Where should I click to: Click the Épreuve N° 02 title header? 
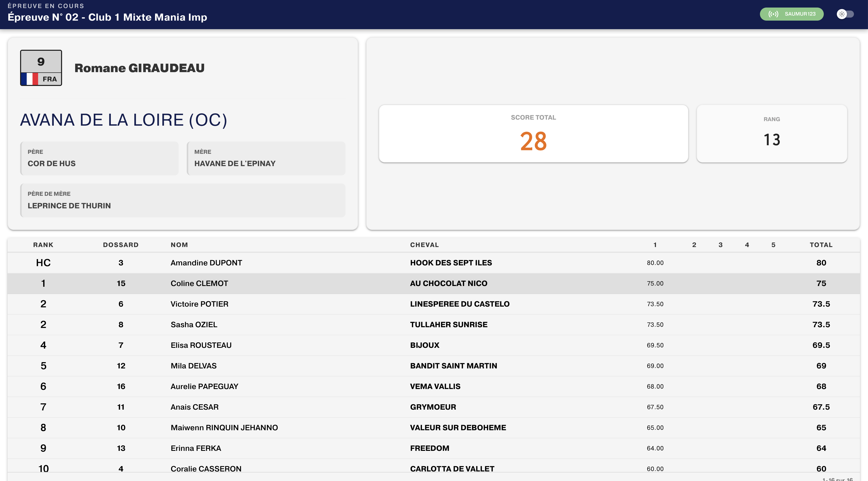[107, 17]
